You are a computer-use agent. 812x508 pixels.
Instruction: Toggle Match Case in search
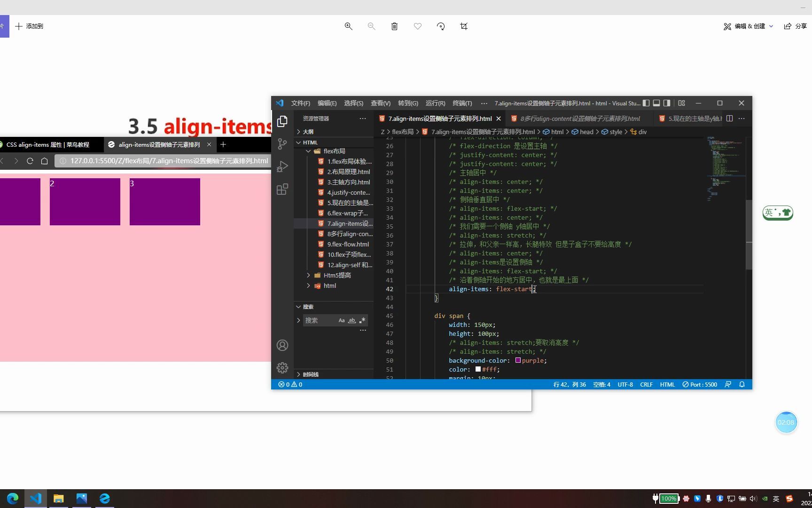pos(342,320)
